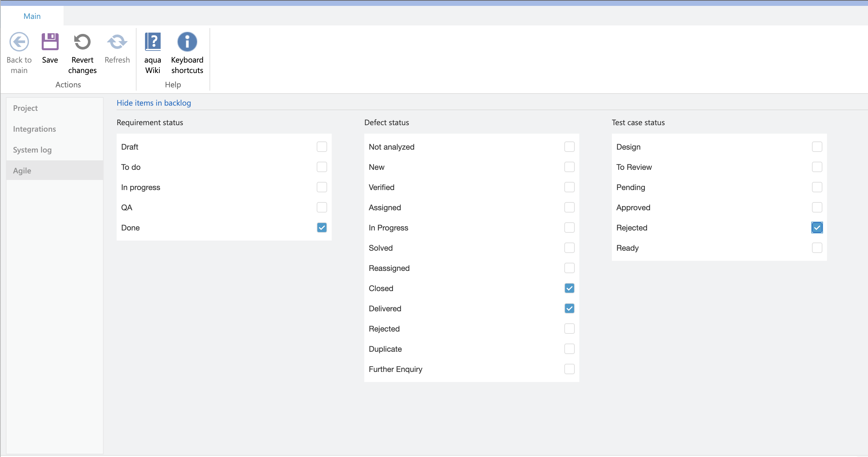The width and height of the screenshot is (868, 457).
Task: Open Keyboard shortcuts info icon
Action: coord(187,42)
